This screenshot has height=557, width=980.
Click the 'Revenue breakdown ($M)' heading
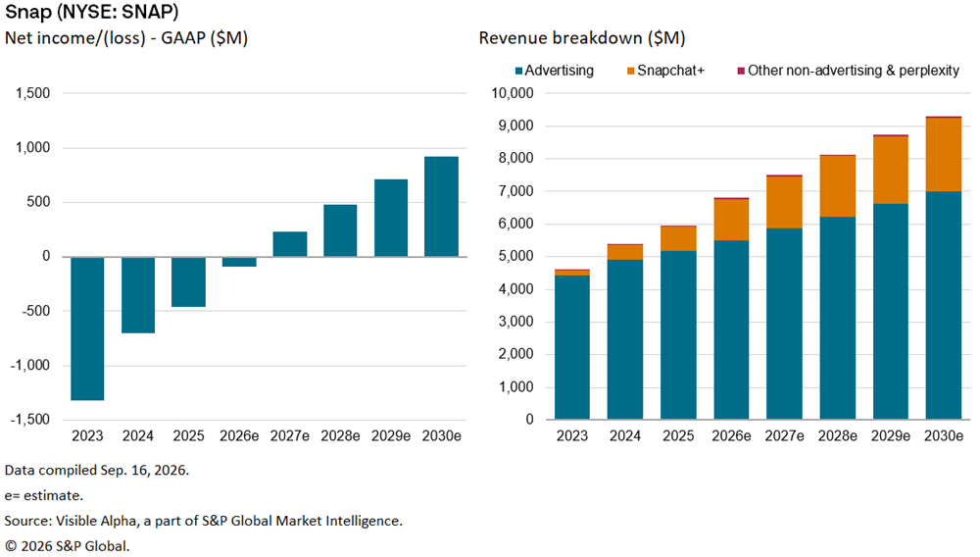tap(582, 38)
